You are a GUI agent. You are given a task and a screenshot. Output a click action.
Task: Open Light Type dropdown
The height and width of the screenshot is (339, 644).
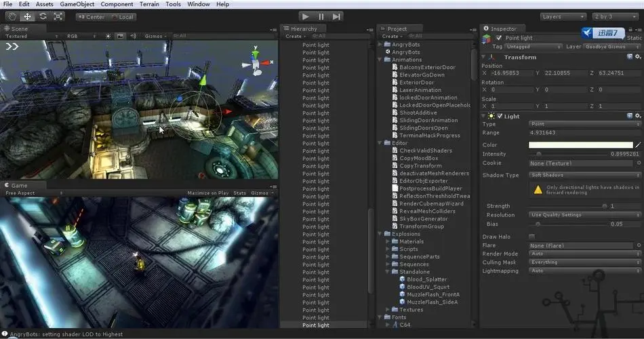point(585,123)
